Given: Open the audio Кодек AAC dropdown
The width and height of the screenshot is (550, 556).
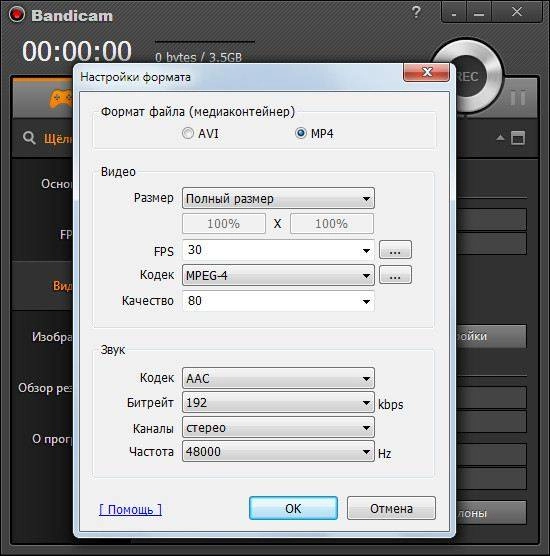Looking at the screenshot, I should tap(278, 378).
